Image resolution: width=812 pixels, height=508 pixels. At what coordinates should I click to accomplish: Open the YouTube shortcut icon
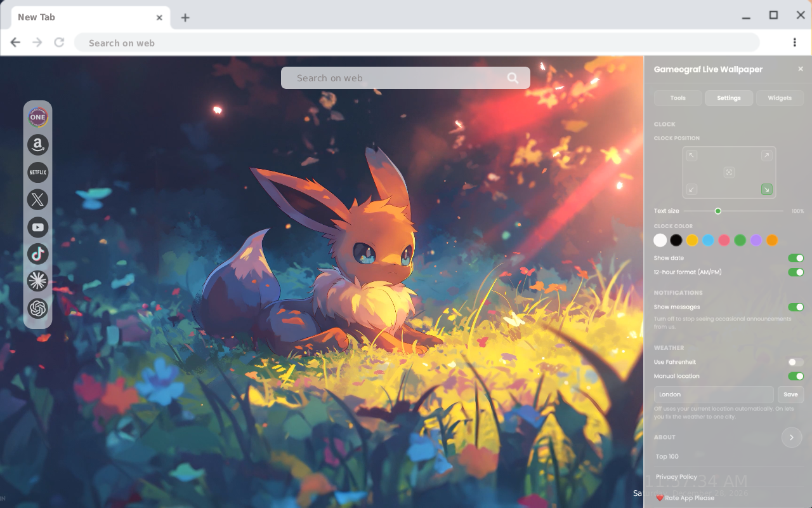point(38,227)
